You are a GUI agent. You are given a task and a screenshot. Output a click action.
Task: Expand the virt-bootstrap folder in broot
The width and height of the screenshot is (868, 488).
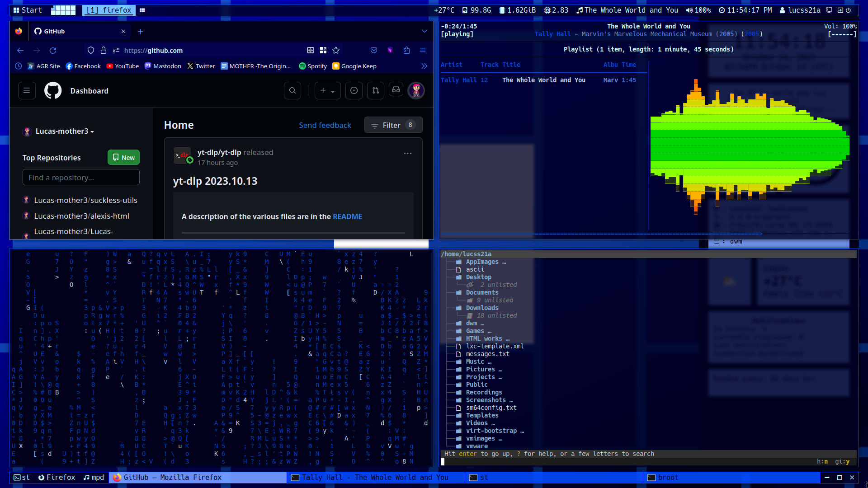point(491,431)
